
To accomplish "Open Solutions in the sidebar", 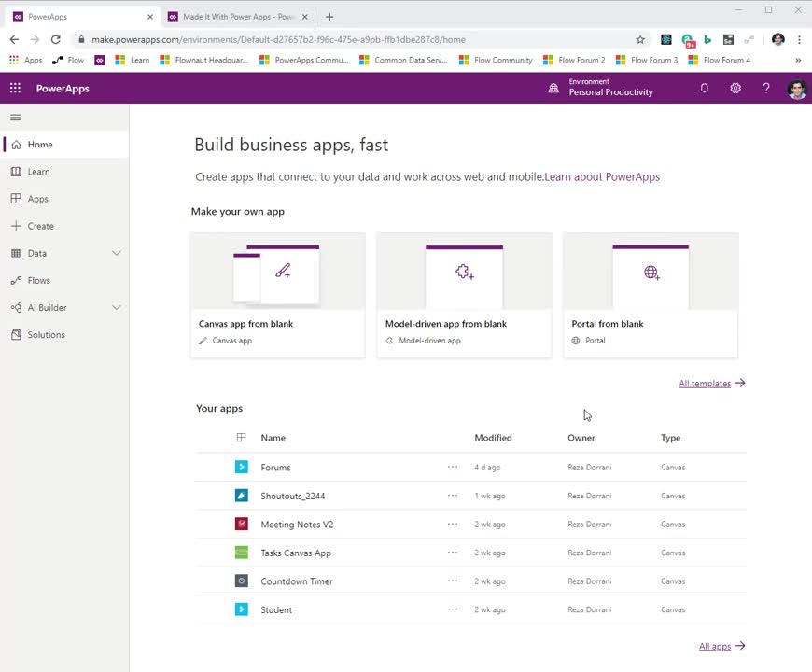I will [x=64, y=334].
